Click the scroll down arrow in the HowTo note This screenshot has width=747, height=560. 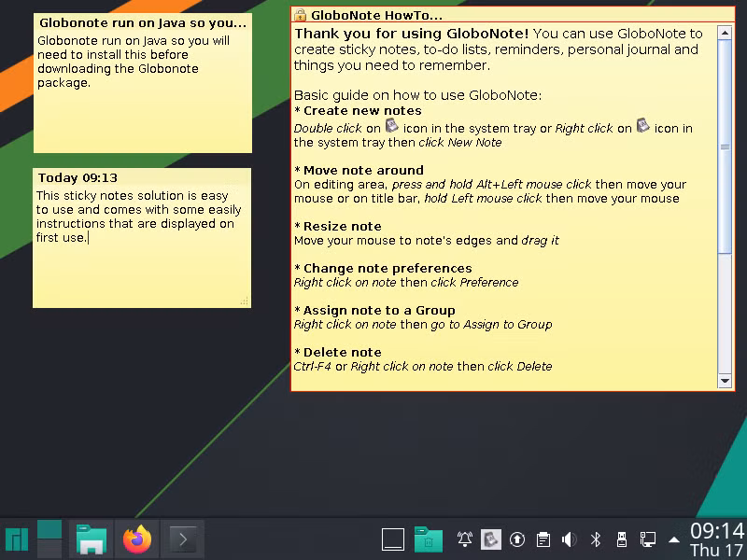[725, 381]
